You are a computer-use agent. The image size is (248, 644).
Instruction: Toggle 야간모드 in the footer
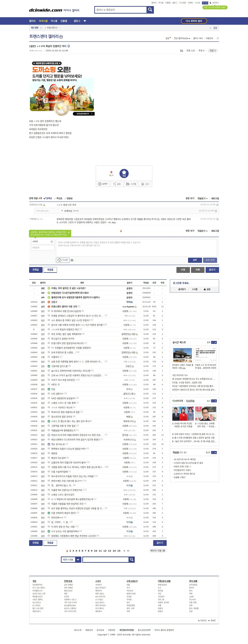202,621
